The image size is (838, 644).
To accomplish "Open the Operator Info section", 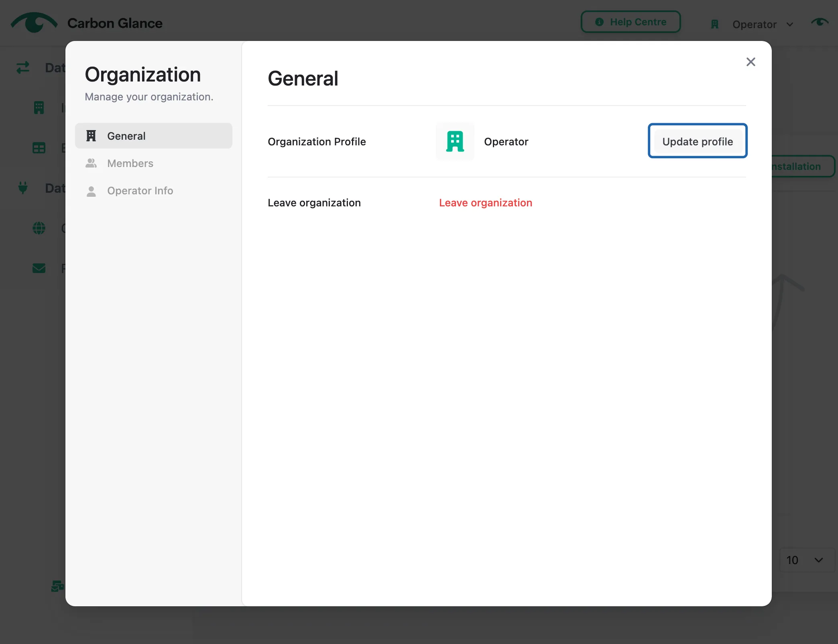I will tap(154, 190).
